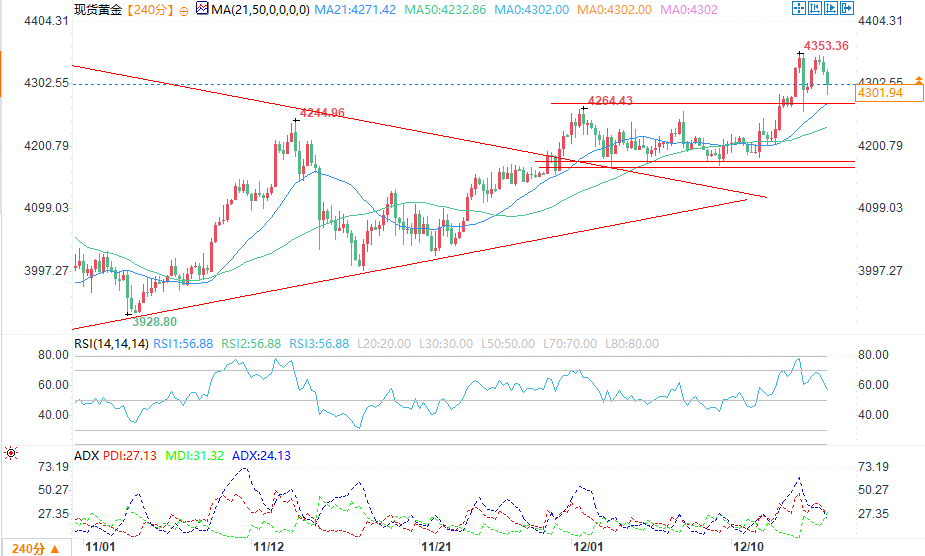This screenshot has height=556, width=925.
Task: Click the RSI(14,14,14) indicator label
Action: point(111,344)
